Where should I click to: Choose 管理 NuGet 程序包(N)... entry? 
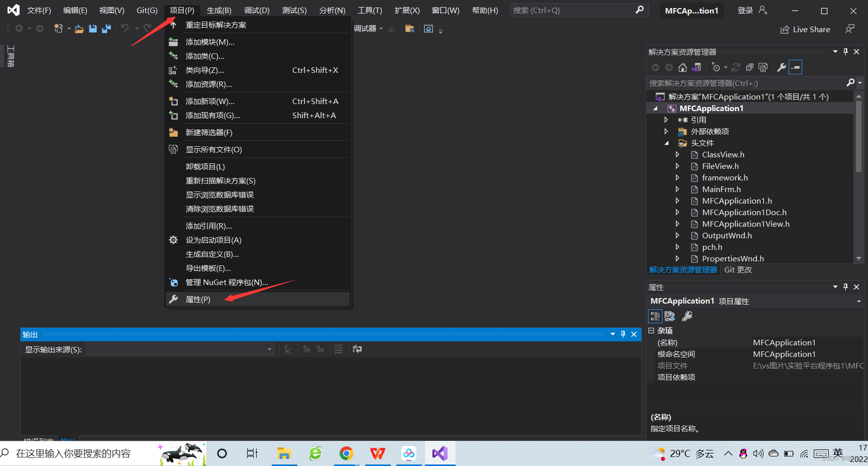(x=258, y=282)
